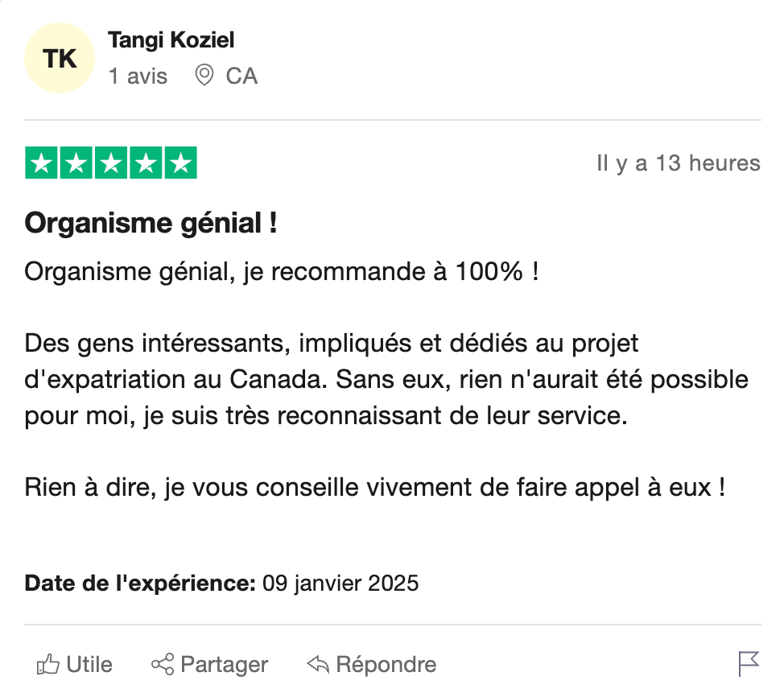
Task: Click the thumbs-up icon
Action: click(48, 665)
